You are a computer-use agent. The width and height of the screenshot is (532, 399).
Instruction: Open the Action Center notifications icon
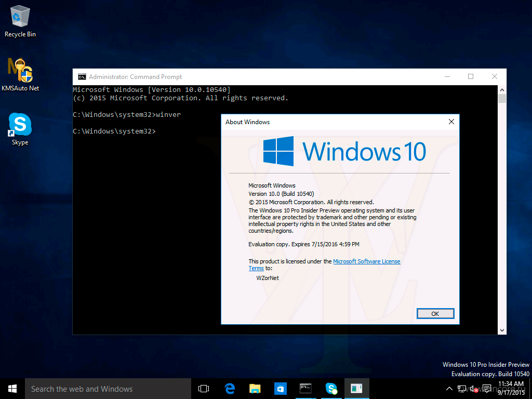[487, 389]
